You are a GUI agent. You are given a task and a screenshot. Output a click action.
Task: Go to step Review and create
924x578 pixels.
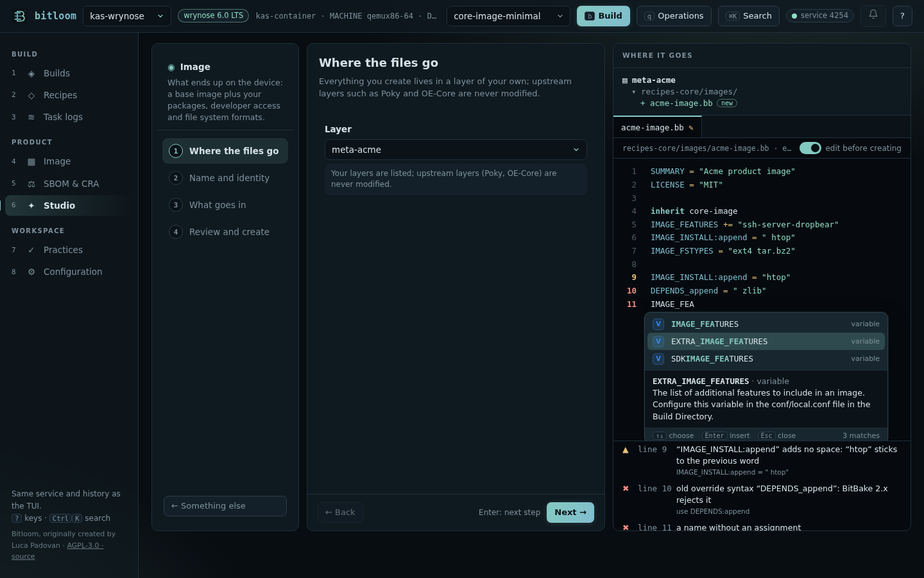click(x=225, y=232)
